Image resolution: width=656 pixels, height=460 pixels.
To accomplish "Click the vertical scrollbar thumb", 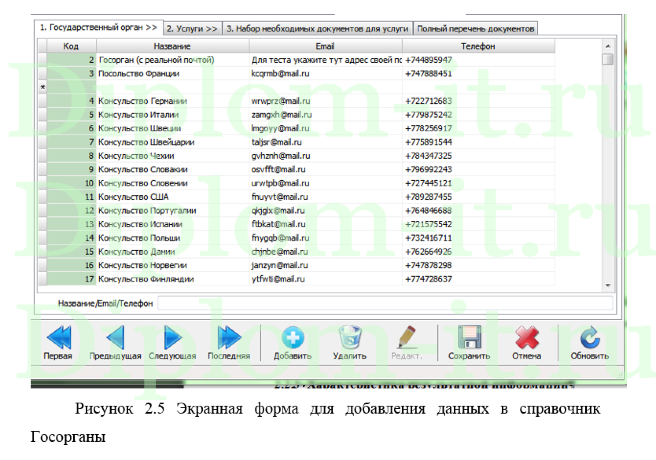I will [608, 59].
